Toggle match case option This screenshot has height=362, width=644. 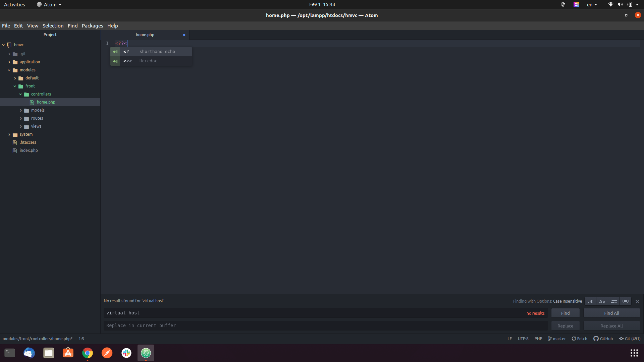pos(602,302)
